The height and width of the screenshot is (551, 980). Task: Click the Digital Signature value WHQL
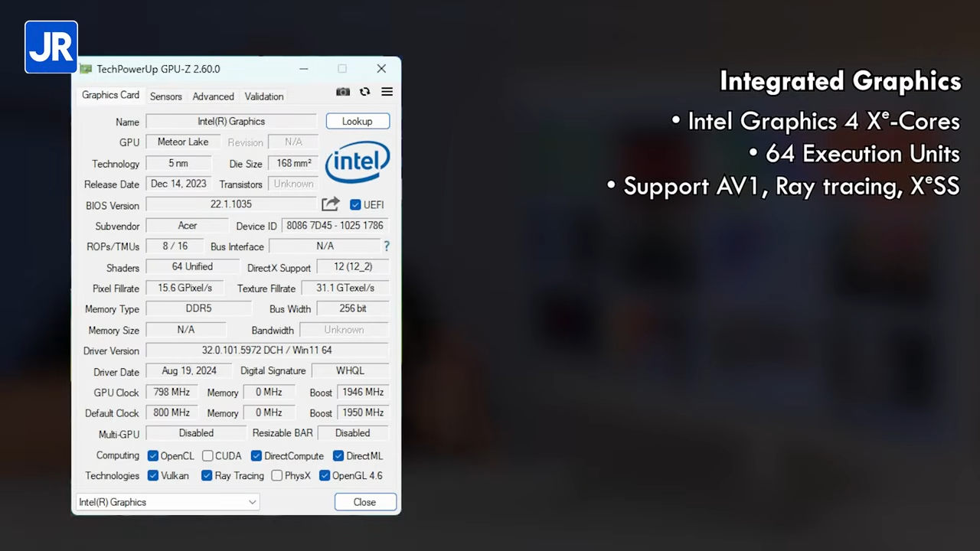[350, 371]
